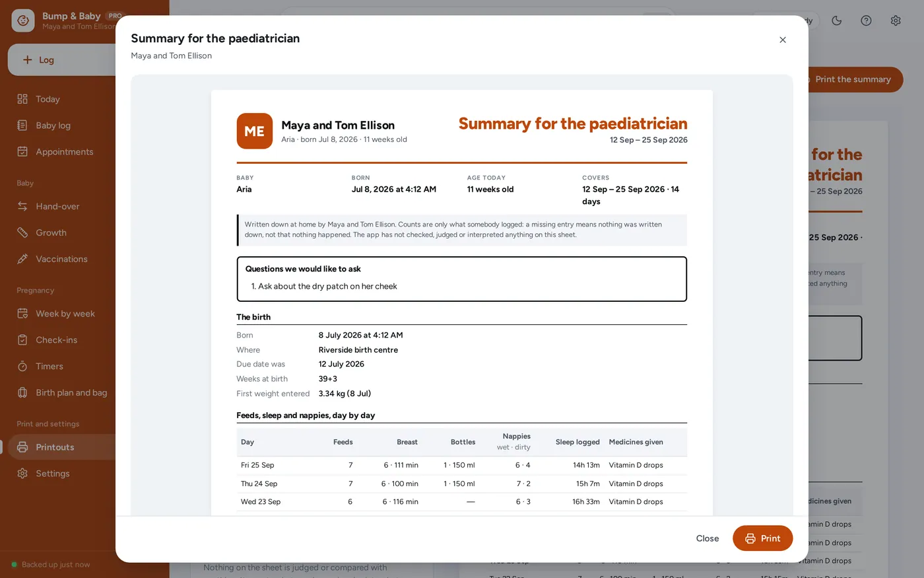Click the Hand-over swap icon
The image size is (924, 578).
pyautogui.click(x=22, y=206)
